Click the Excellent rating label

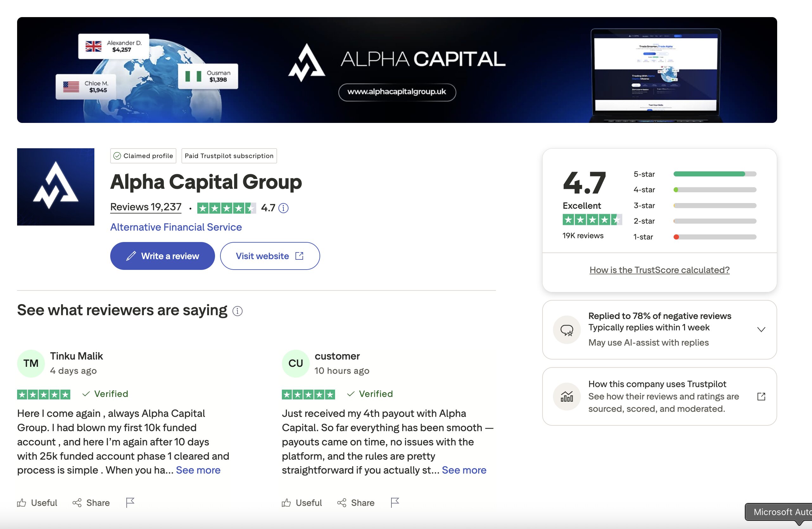[582, 206]
